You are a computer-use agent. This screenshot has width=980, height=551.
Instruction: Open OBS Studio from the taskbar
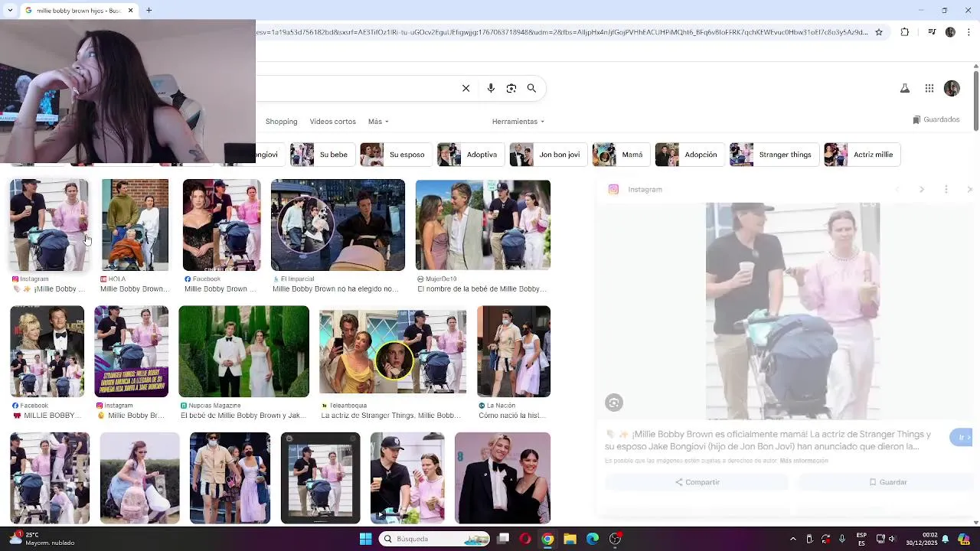click(x=615, y=539)
